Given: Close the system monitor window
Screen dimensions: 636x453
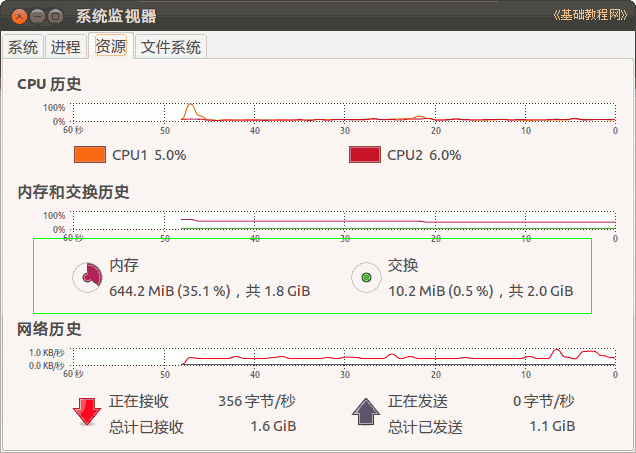Looking at the screenshot, I should (19, 17).
